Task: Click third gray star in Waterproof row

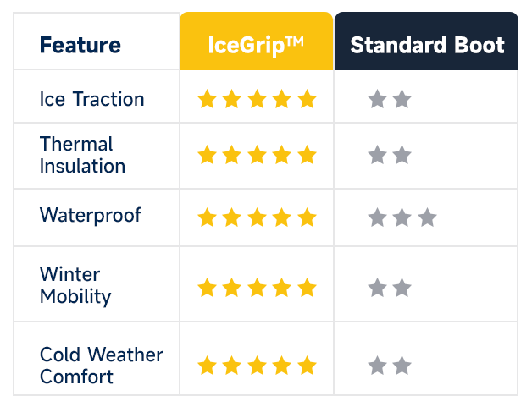Action: point(427,217)
